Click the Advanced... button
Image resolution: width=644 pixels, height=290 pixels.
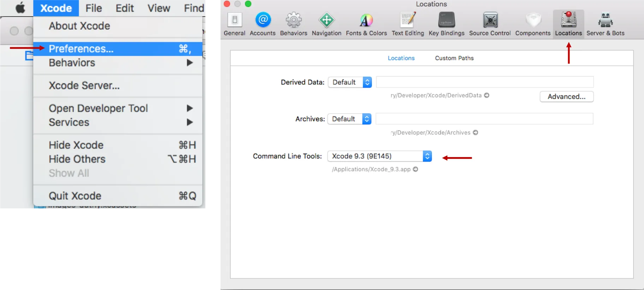(x=567, y=97)
